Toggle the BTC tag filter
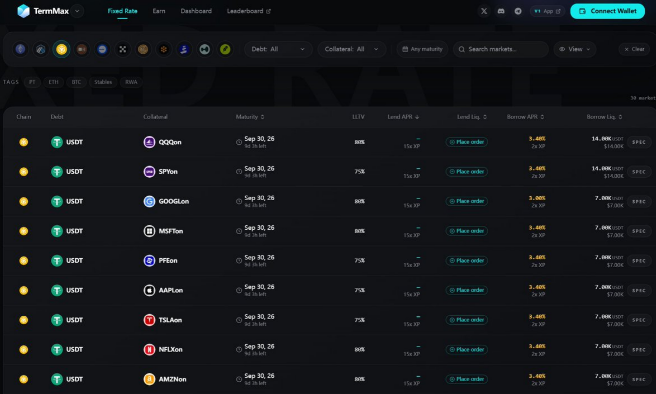The height and width of the screenshot is (394, 656). point(76,82)
